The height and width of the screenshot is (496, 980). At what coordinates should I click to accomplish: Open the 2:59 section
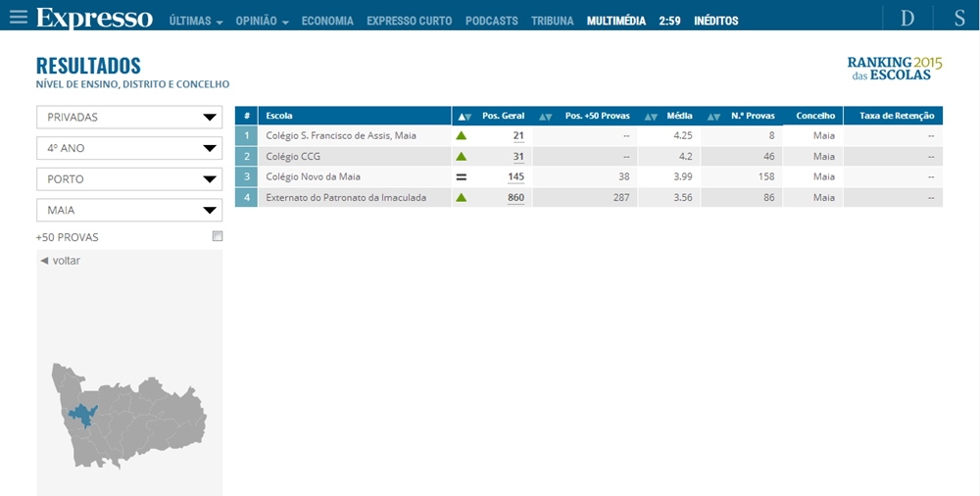pyautogui.click(x=670, y=22)
